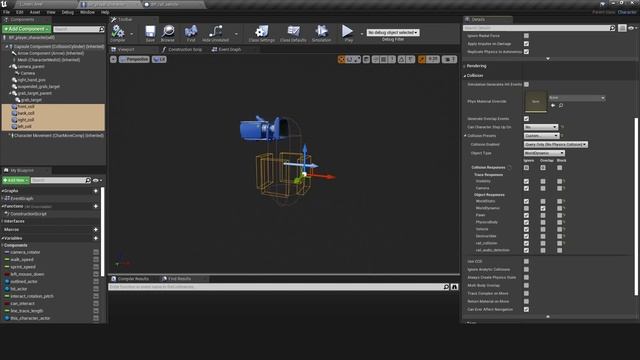Screen dimensions: 640x360
Task: Click the My Blueprint search magnifier icon
Action: point(88,180)
